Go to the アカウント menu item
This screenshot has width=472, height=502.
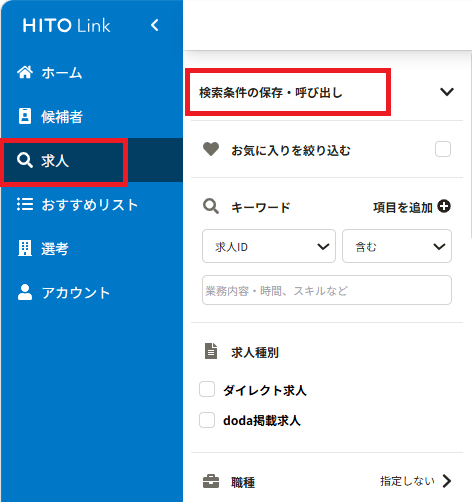tap(64, 292)
